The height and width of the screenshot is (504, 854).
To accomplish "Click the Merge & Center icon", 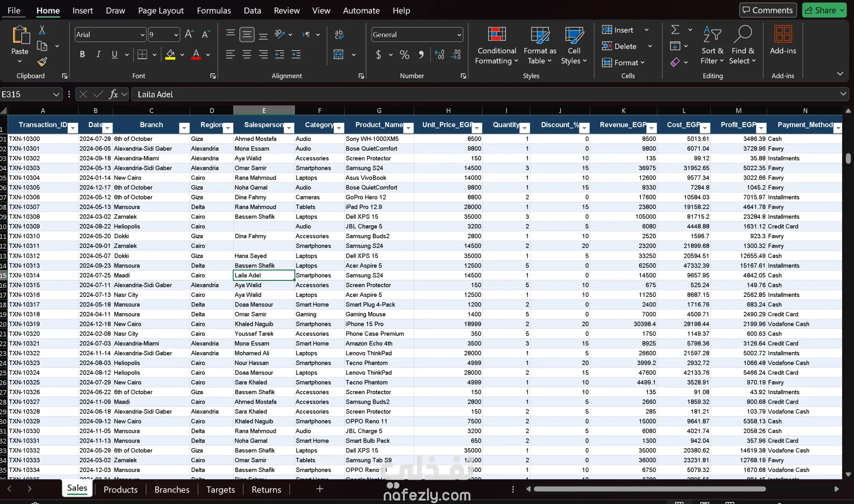I will click(338, 54).
